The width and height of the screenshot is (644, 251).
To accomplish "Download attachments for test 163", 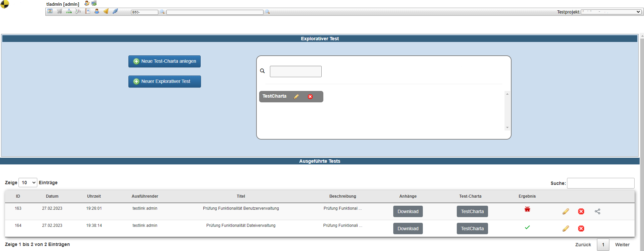I will coord(408,211).
